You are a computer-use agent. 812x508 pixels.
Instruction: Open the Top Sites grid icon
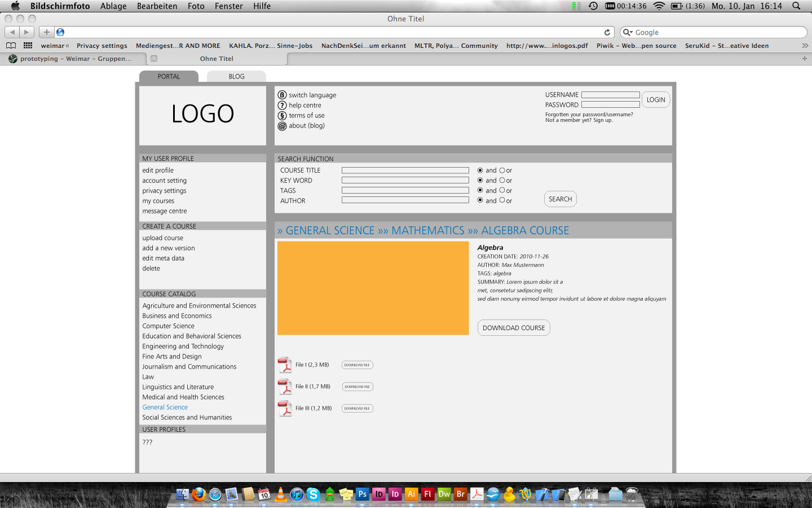tap(28, 46)
